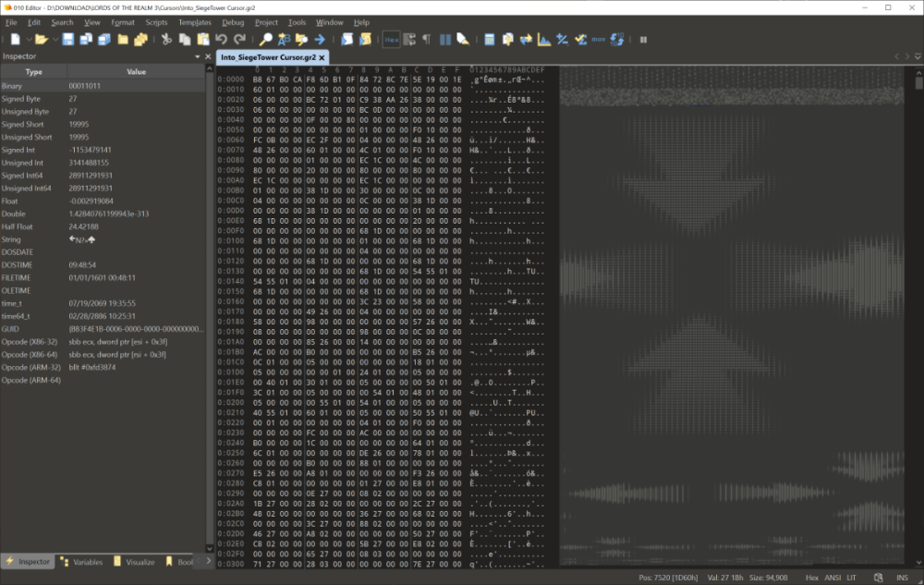Click the Convert base icon
This screenshot has width=924, height=585.
pyautogui.click(x=617, y=40)
